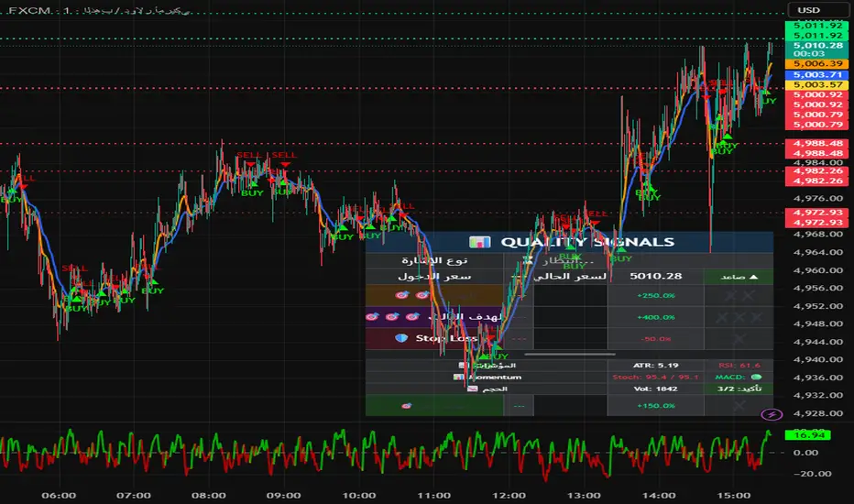Image resolution: width=854 pixels, height=504 pixels.
Task: Click the 4,976.00 price axis tick
Action: (818, 198)
